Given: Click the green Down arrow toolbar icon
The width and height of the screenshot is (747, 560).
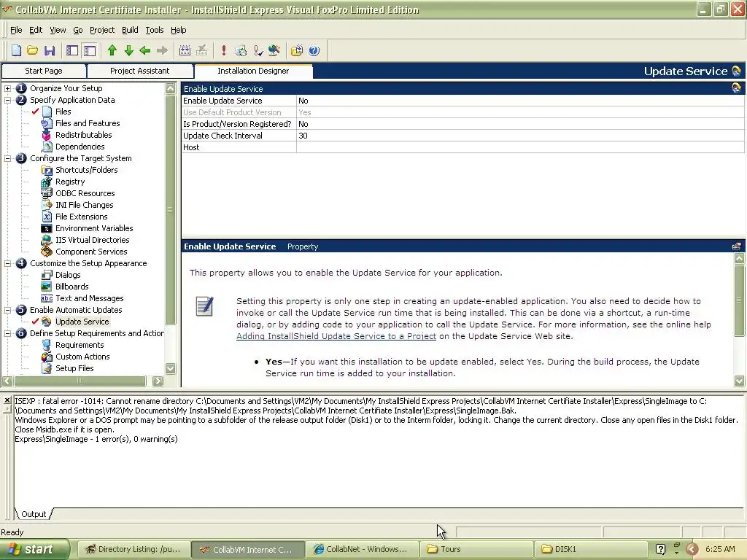Looking at the screenshot, I should [128, 50].
